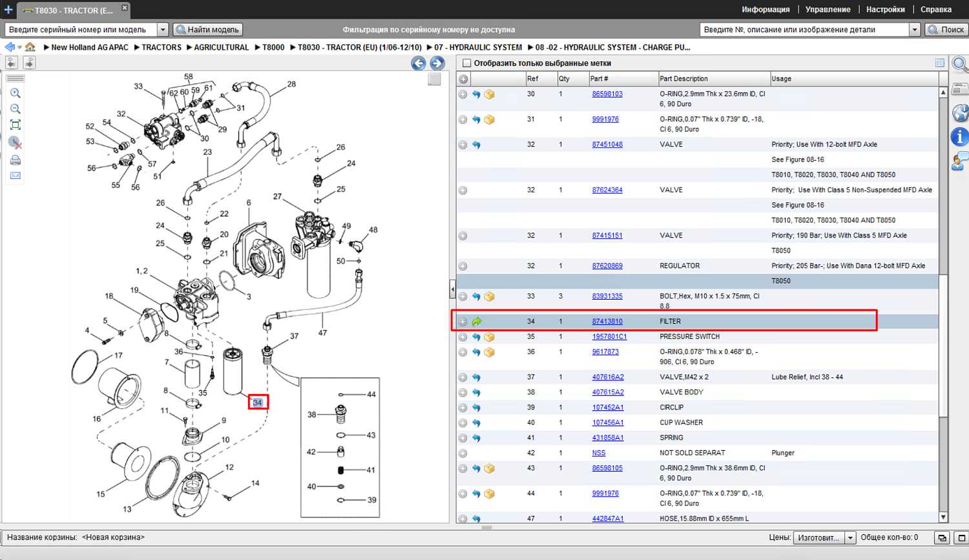The width and height of the screenshot is (969, 560).
Task: Fit the diagram to the window
Action: [x=16, y=125]
